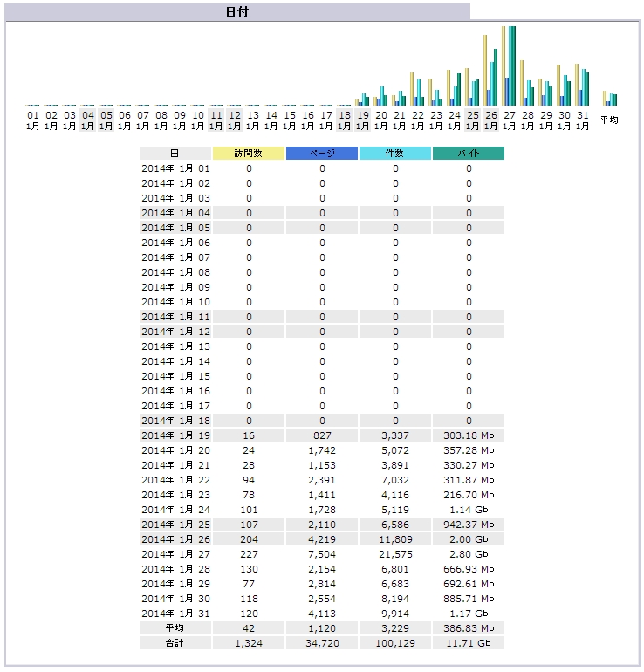Screen dimensions: 644x672
Task: Click the pages value 7,504
Action: click(x=322, y=554)
